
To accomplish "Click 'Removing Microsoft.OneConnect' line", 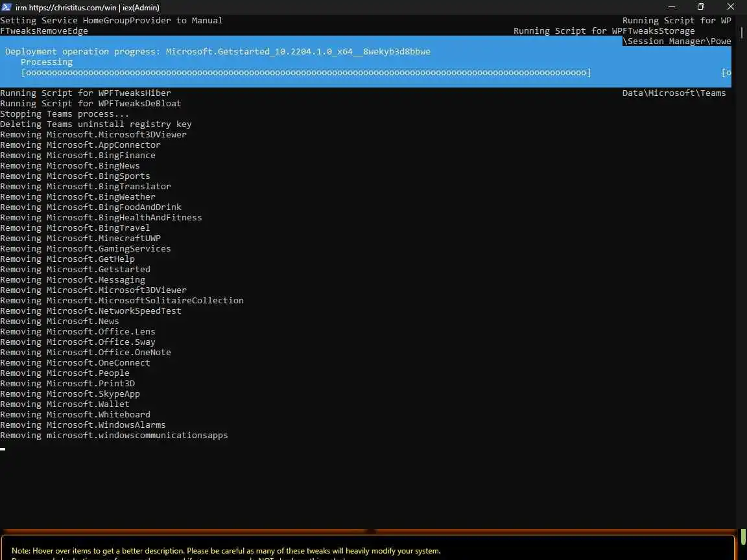I will (75, 363).
